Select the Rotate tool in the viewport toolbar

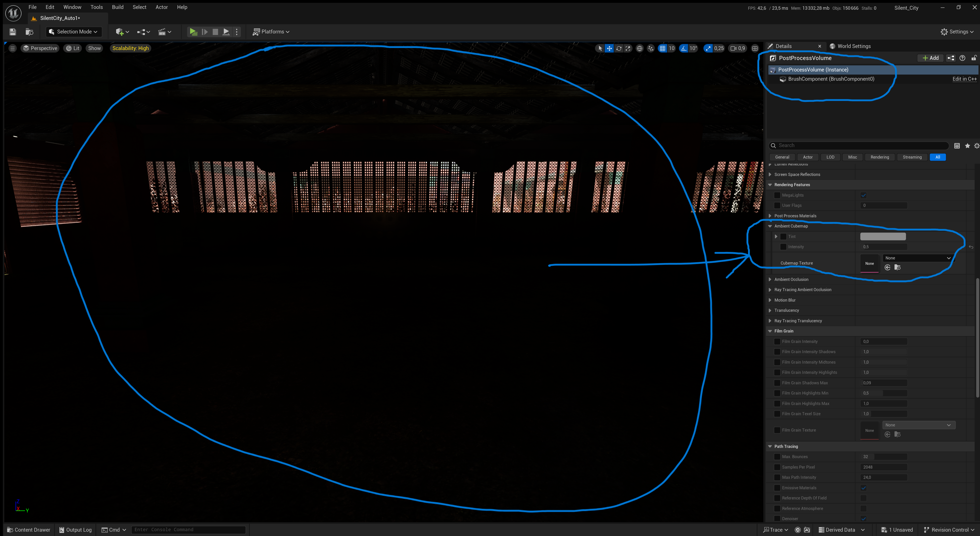(x=619, y=48)
